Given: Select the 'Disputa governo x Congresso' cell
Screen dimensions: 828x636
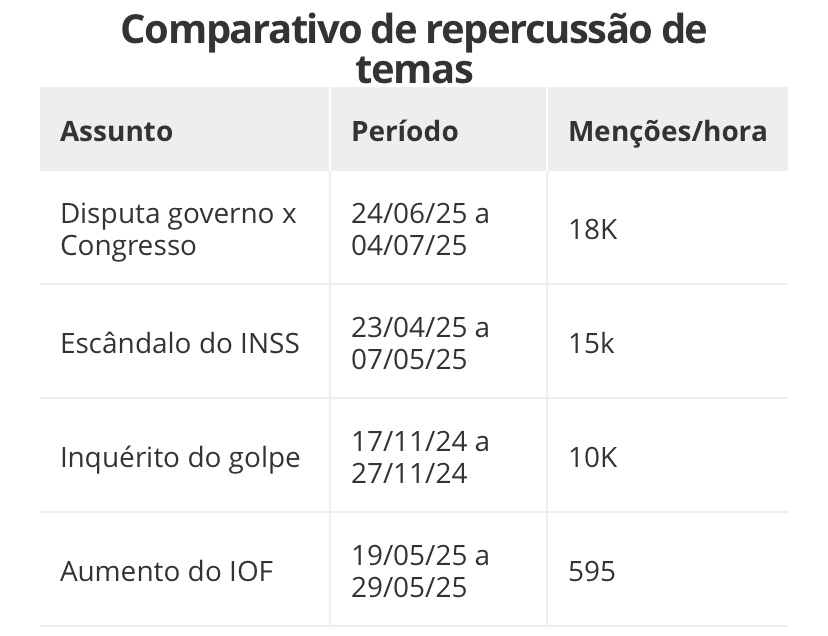Looking at the screenshot, I should point(178,229).
